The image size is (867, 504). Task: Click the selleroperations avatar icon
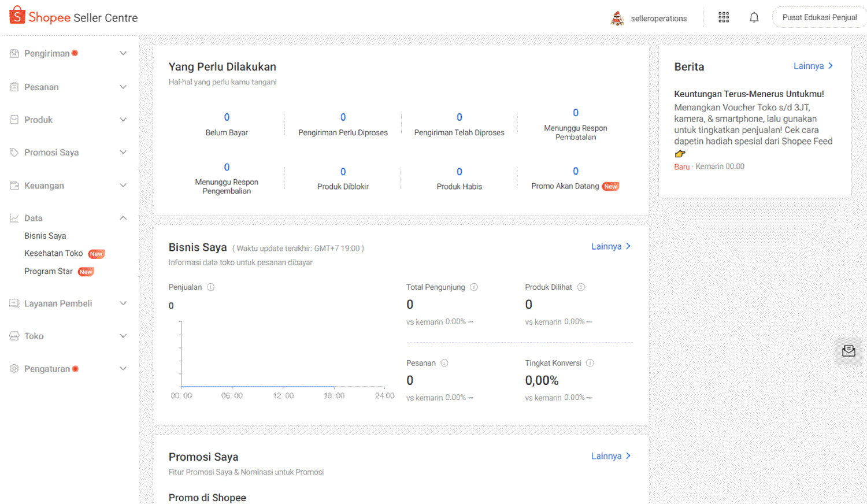point(617,18)
